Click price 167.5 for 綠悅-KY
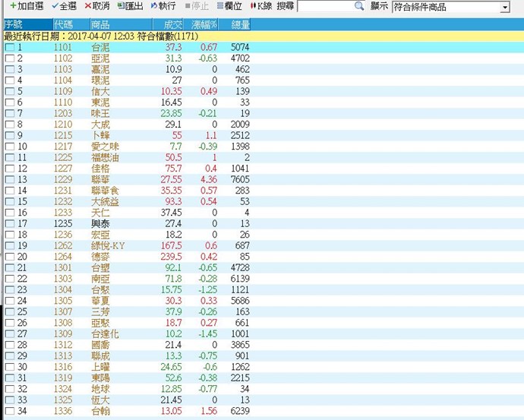524x420 pixels. pos(172,246)
